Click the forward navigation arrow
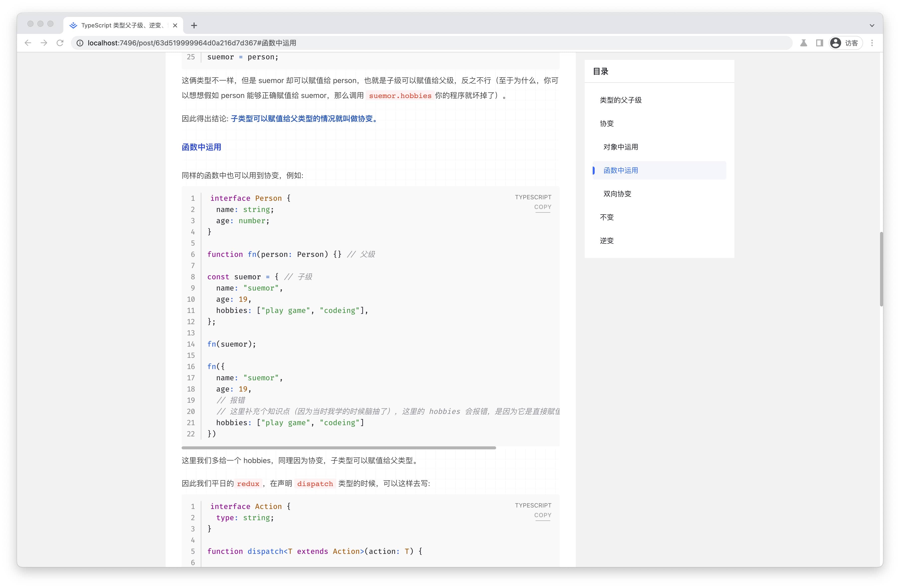 pos(44,43)
